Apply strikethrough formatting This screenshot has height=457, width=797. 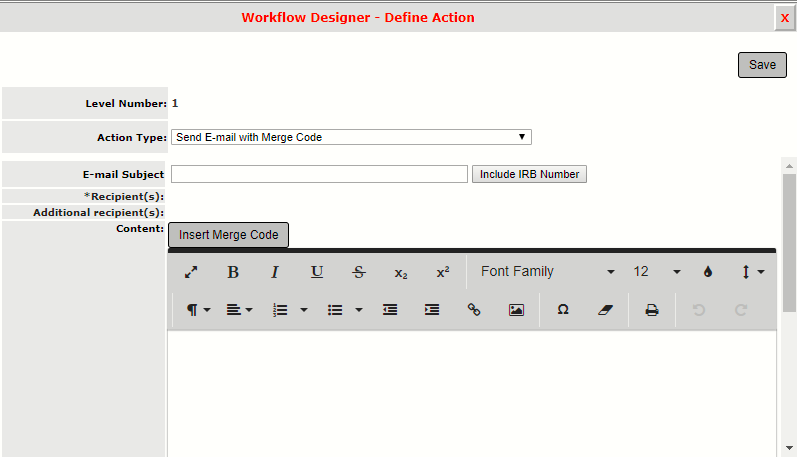coord(359,272)
